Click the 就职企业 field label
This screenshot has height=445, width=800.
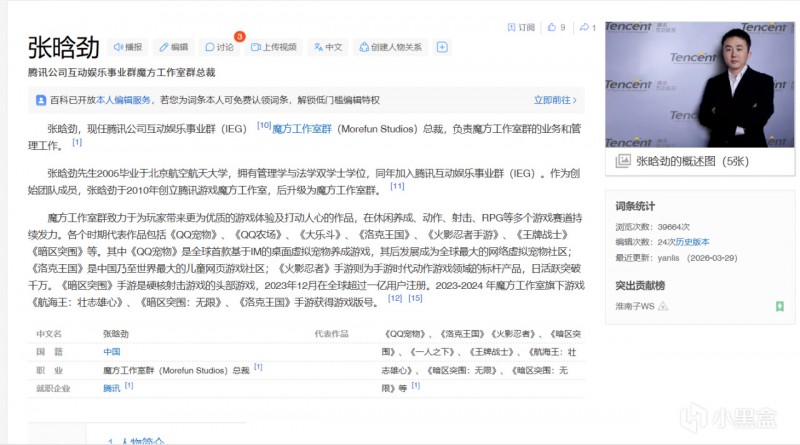coord(53,388)
